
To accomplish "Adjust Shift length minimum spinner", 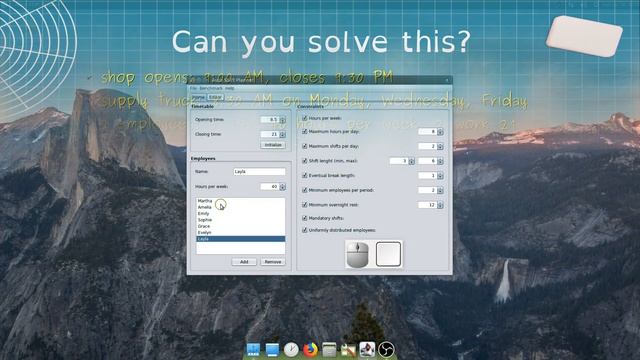I will [411, 161].
